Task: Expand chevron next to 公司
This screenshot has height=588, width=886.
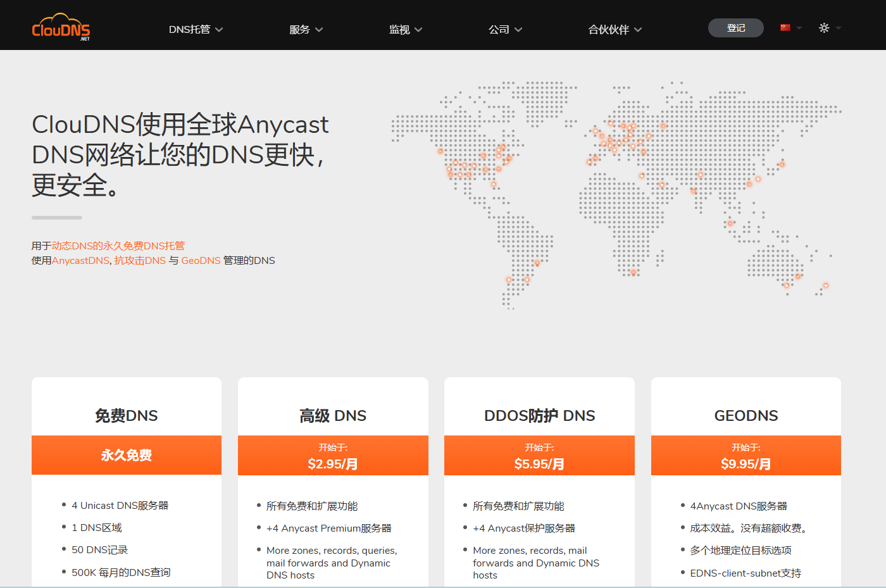Action: click(x=518, y=30)
